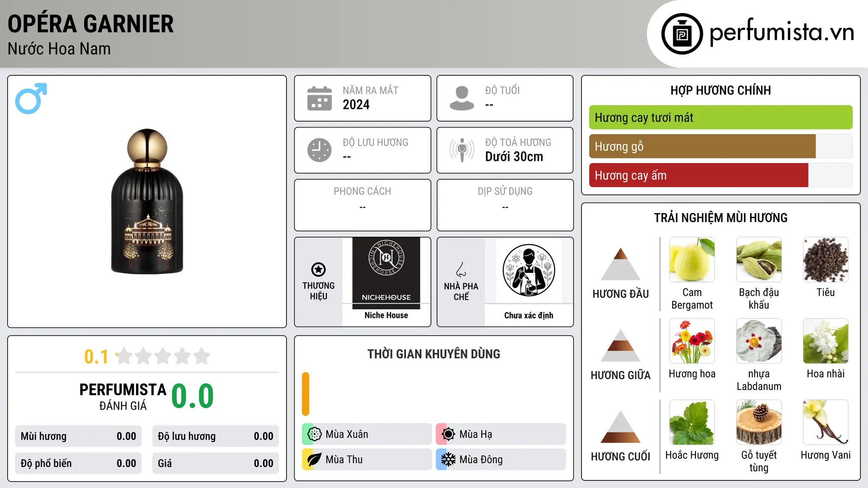Click the red Hương cay ấm accord bar

click(698, 175)
